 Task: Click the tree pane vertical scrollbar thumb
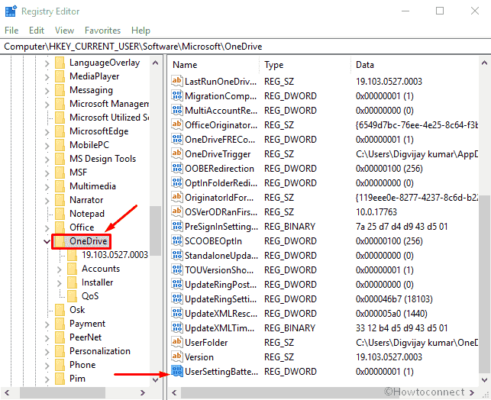pyautogui.click(x=155, y=231)
